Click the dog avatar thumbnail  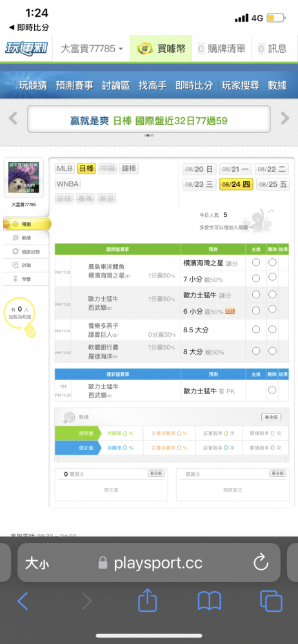[x=23, y=178]
